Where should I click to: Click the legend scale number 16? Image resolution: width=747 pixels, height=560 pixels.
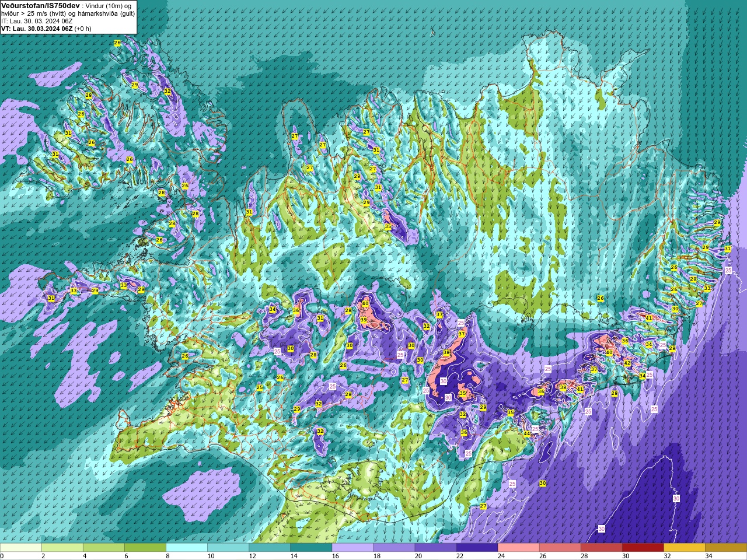click(x=335, y=556)
